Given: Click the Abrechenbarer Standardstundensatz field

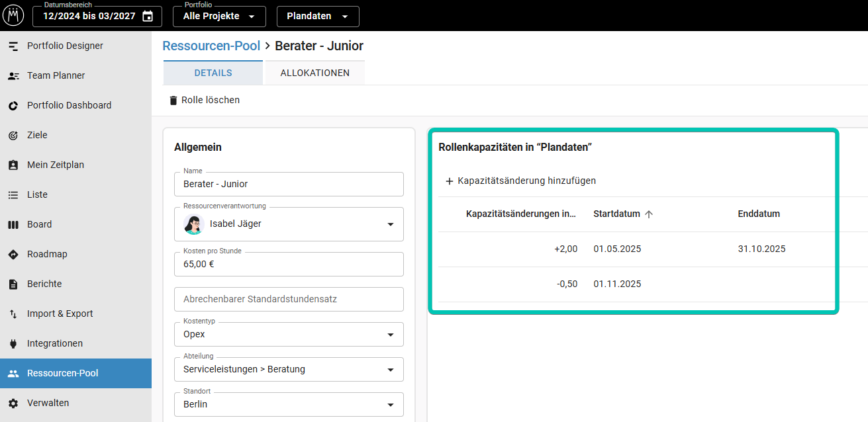Looking at the screenshot, I should pyautogui.click(x=289, y=299).
